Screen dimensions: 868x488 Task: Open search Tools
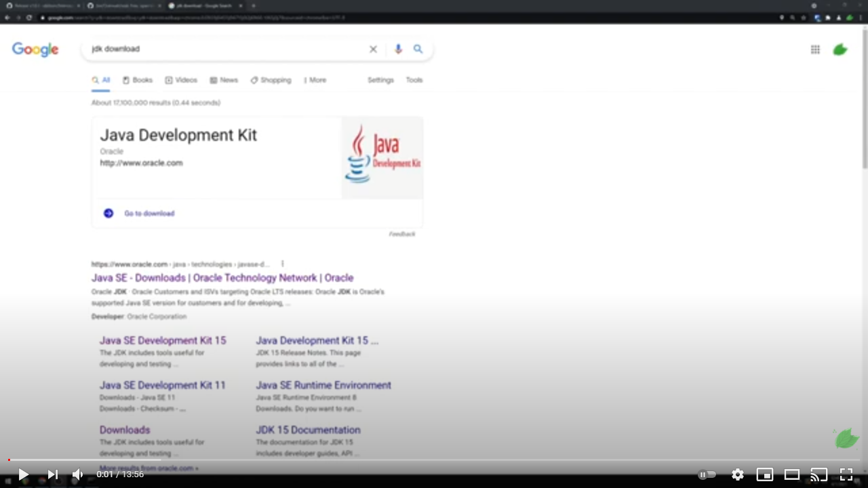pos(414,80)
